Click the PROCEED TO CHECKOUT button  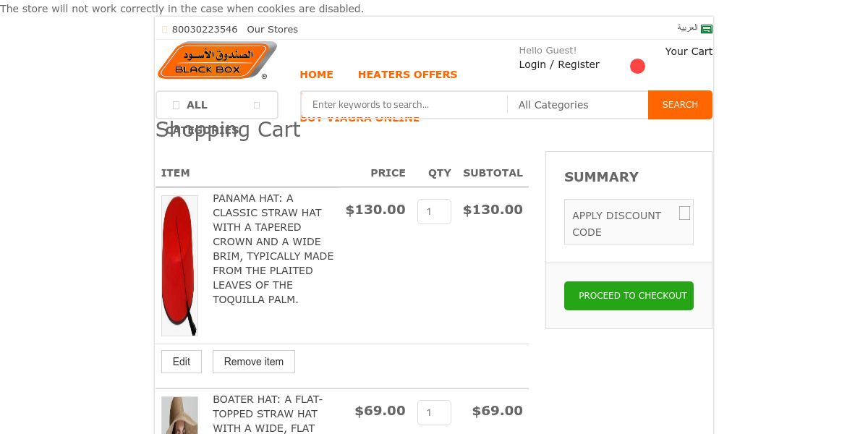point(629,296)
